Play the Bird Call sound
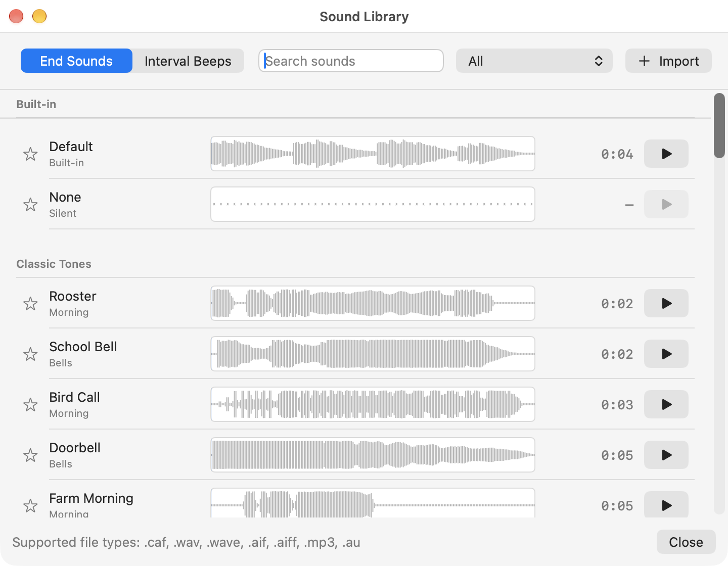Image resolution: width=728 pixels, height=566 pixels. click(666, 404)
